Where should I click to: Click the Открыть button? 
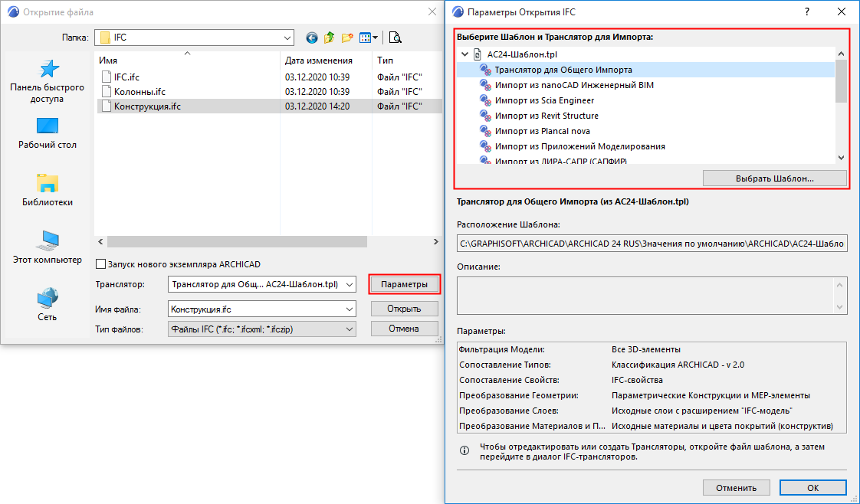click(x=404, y=309)
